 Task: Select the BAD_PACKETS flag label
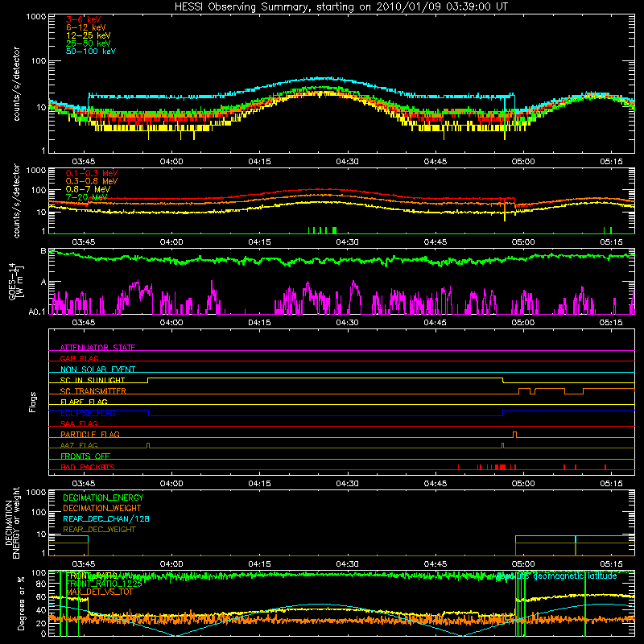point(88,467)
